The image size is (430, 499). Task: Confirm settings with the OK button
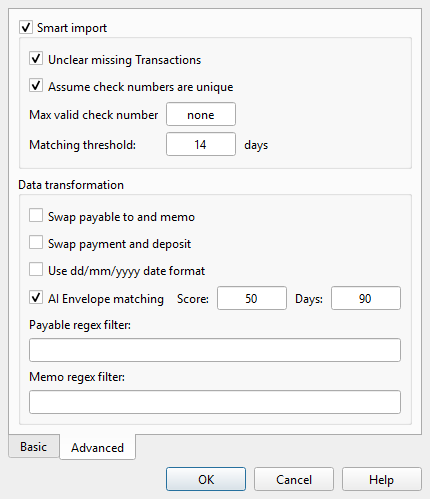pos(206,479)
